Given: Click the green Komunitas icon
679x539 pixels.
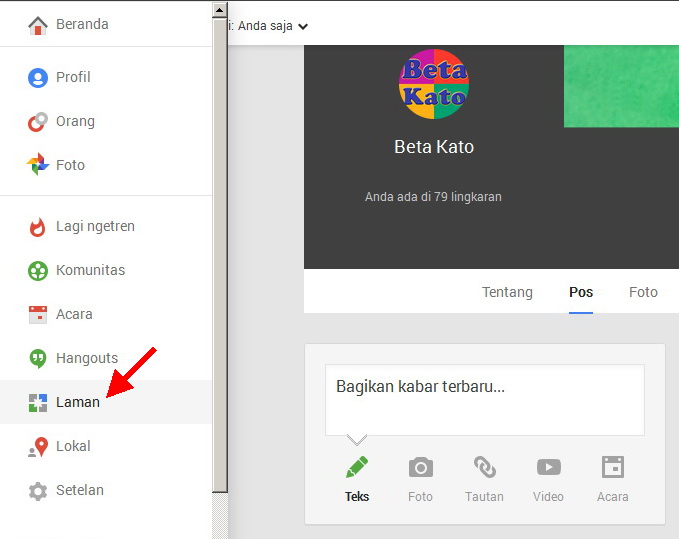Looking at the screenshot, I should (38, 271).
